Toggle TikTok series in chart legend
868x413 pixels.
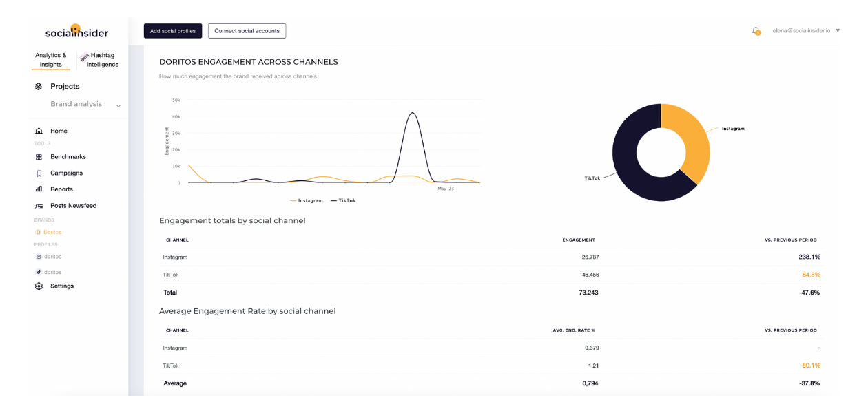(x=343, y=200)
